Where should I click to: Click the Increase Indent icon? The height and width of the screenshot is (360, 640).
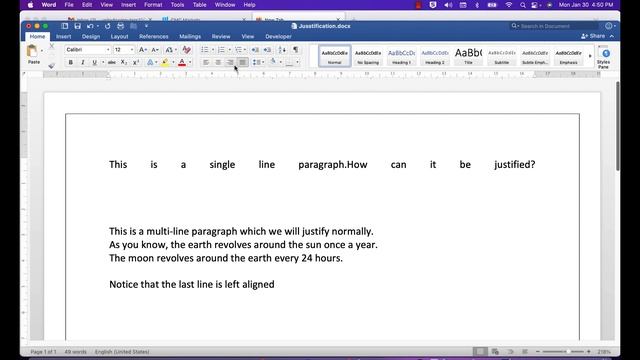[267, 50]
